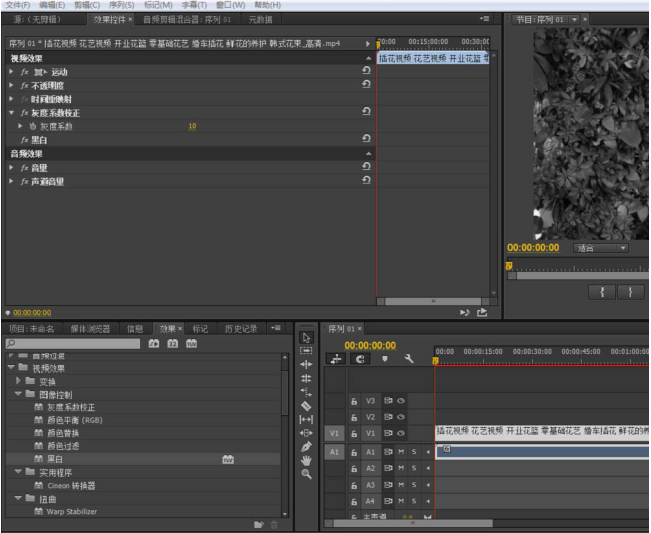
Task: Solo audio track A2
Action: 414,468
